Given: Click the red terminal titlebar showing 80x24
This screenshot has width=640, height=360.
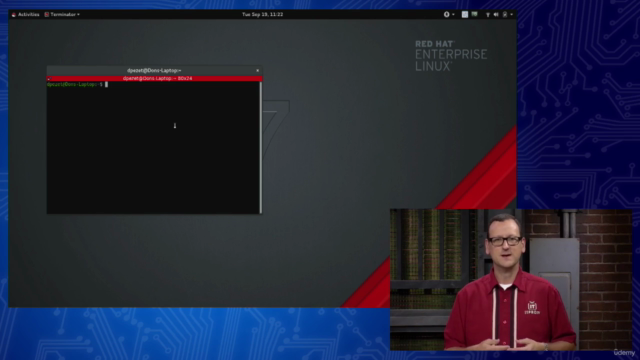Looking at the screenshot, I should point(155,78).
